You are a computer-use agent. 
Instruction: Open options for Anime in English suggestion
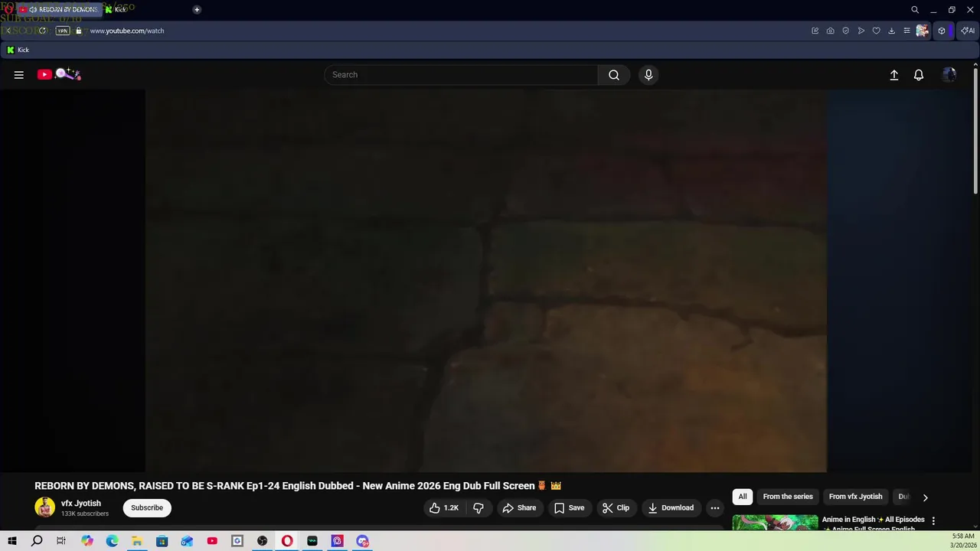coord(933,521)
